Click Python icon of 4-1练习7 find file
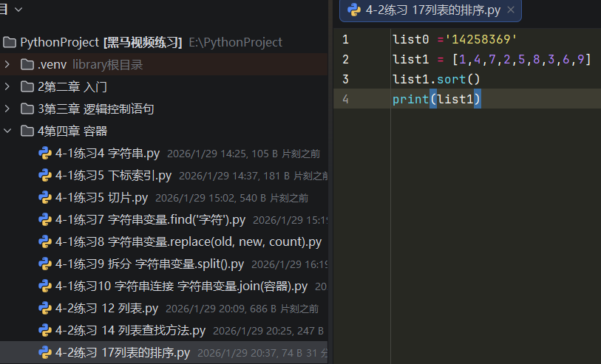 pos(45,220)
